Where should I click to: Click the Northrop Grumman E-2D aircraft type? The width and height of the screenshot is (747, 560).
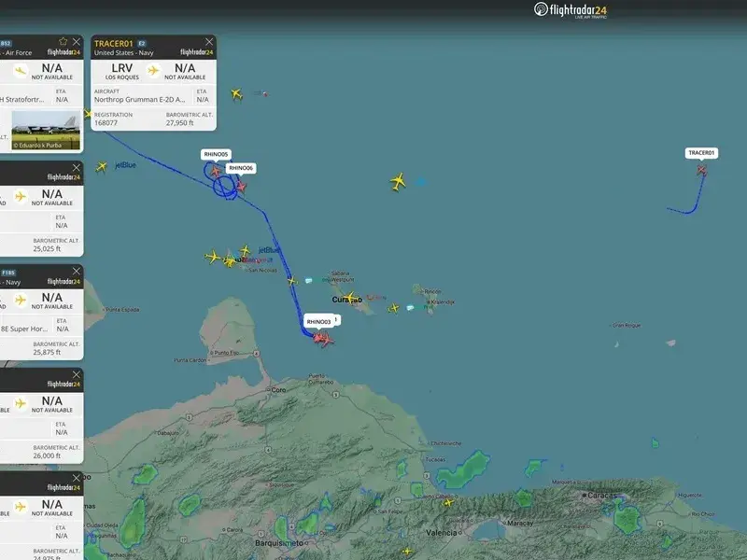(139, 100)
